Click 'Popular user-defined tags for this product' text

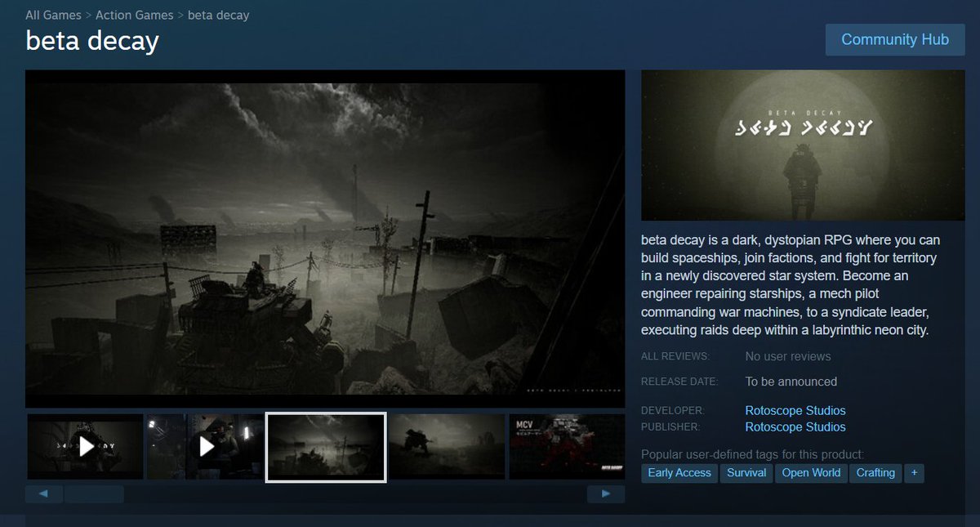(752, 454)
